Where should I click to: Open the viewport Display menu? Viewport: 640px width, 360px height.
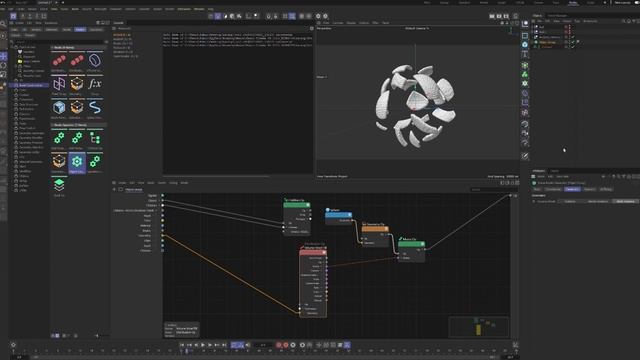[x=351, y=23]
